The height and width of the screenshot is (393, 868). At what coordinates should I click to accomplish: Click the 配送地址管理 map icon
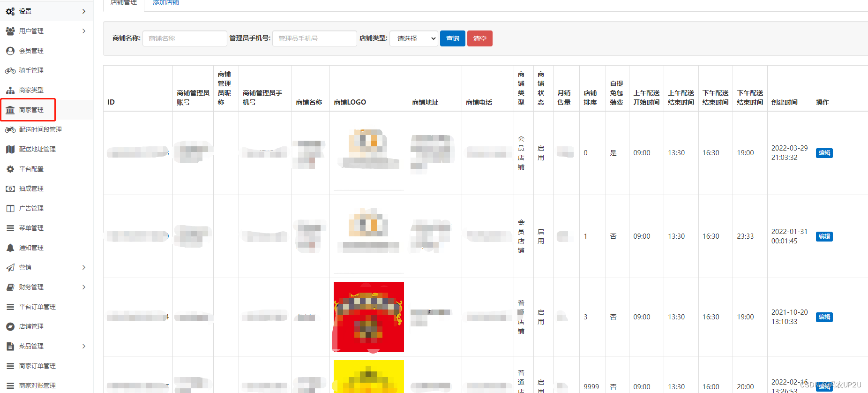coord(10,149)
